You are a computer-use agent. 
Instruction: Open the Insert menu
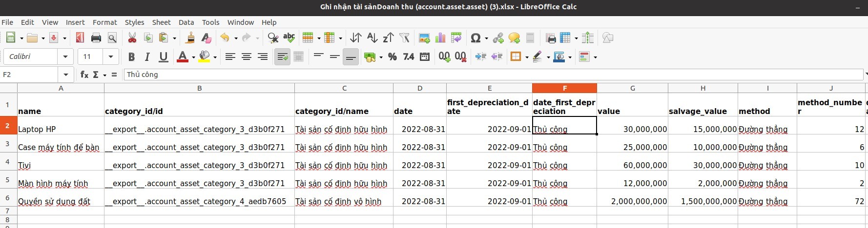[x=75, y=22]
